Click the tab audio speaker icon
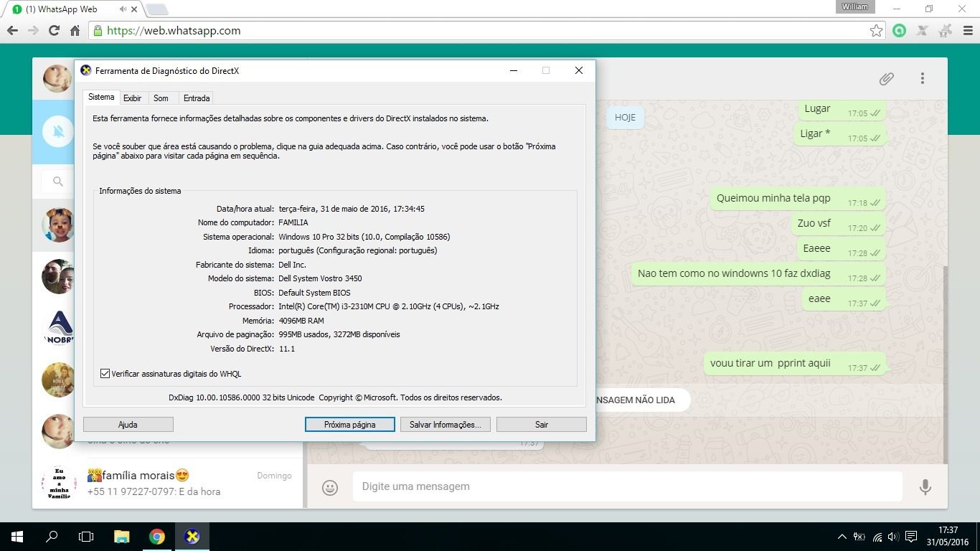Image resolution: width=980 pixels, height=551 pixels. tap(123, 9)
